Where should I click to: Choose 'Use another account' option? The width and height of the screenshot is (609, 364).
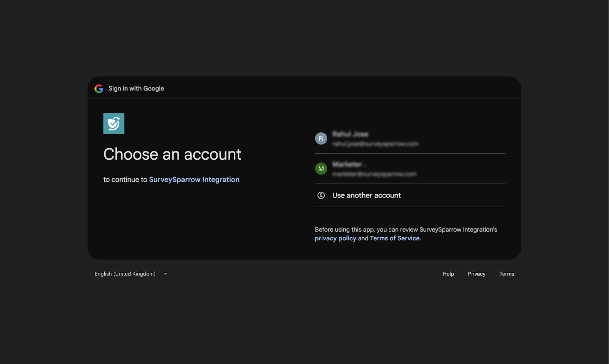click(x=366, y=196)
